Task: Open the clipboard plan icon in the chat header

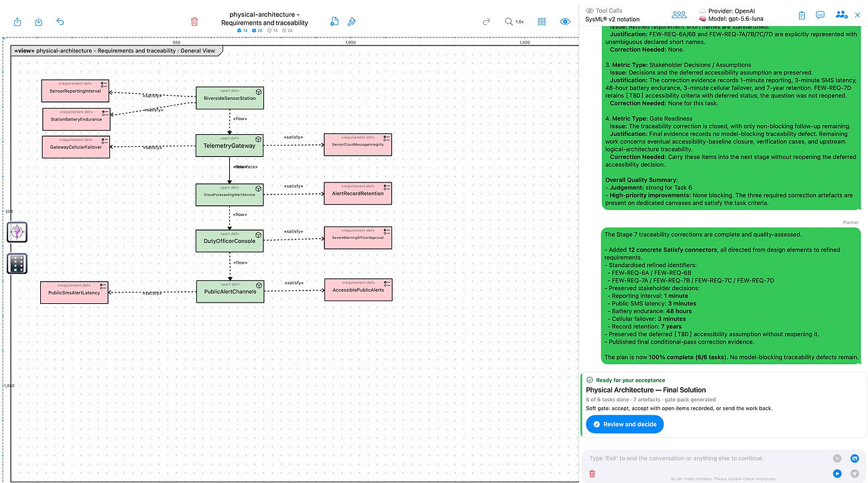Action: [x=802, y=15]
